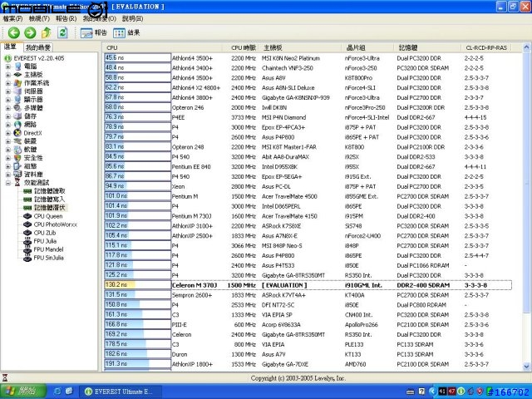
Task: Click the 主機板 motherboard tree icon
Action: click(x=17, y=75)
